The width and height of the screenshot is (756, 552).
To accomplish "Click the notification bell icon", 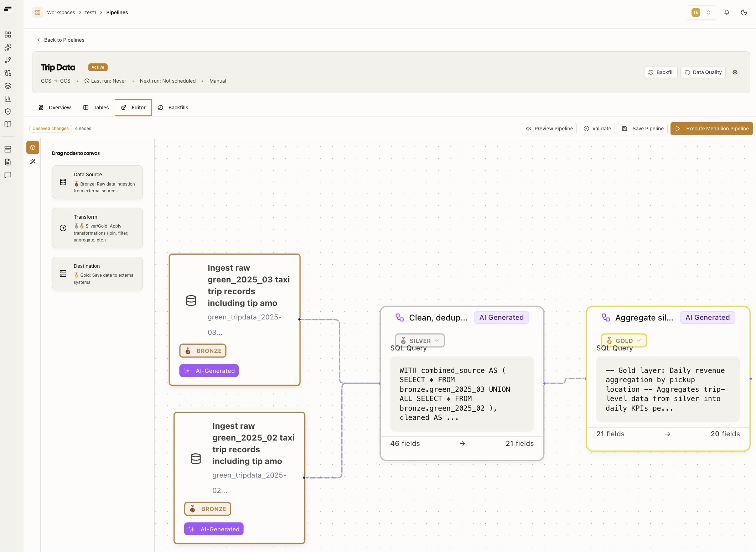I will (726, 12).
